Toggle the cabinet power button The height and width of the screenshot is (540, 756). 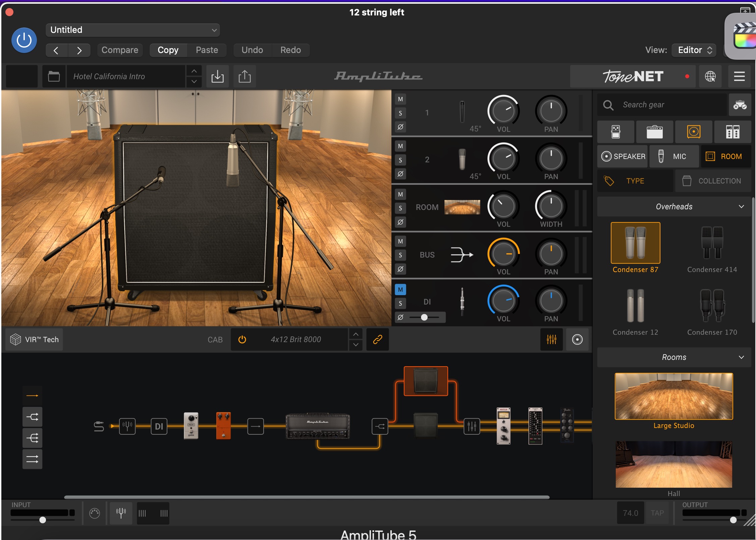tap(242, 339)
